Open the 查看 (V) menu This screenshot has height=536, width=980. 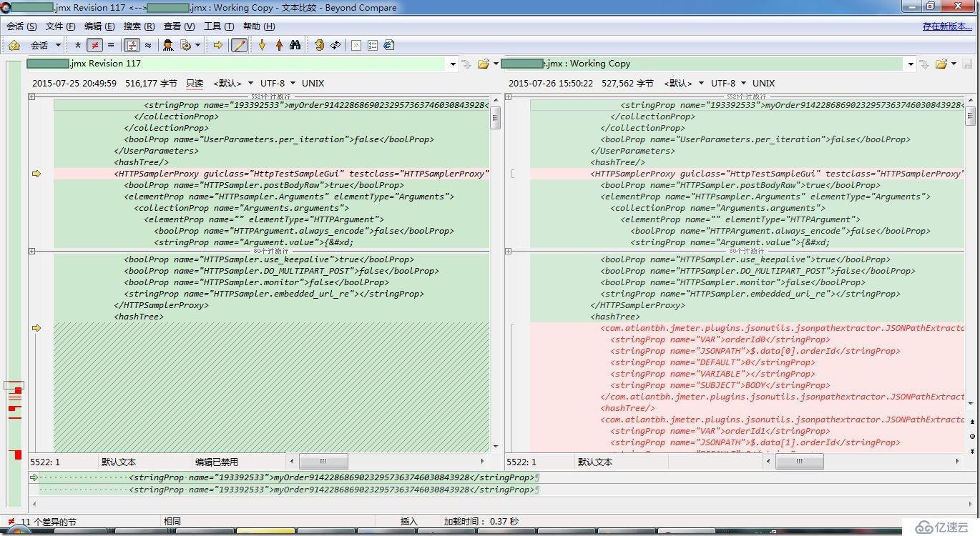pos(179,26)
